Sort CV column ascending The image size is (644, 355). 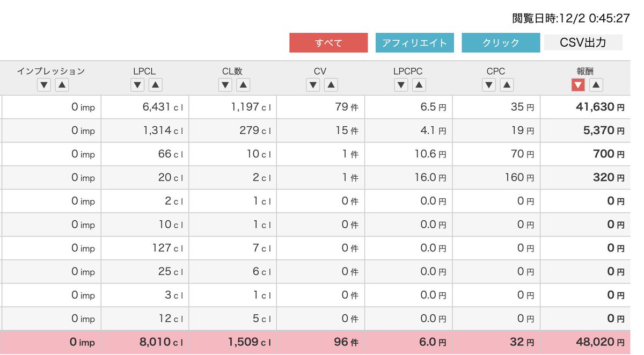(x=331, y=85)
